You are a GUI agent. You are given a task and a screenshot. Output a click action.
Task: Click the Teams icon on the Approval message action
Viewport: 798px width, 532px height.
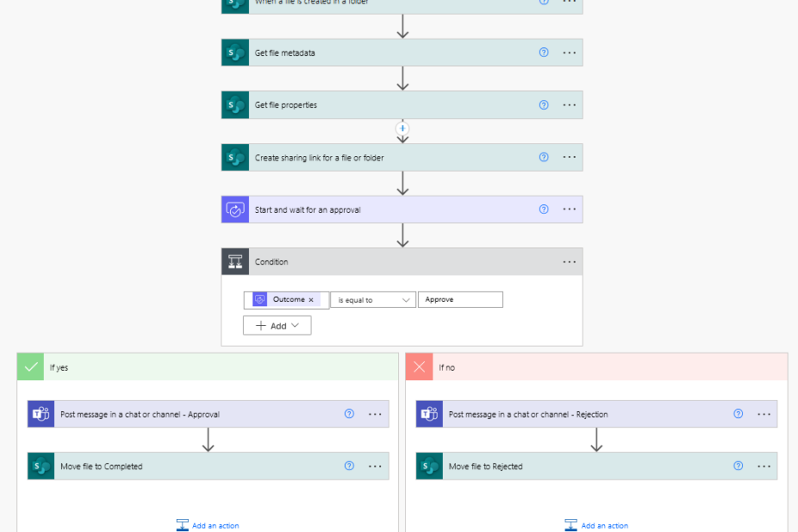[x=40, y=414]
